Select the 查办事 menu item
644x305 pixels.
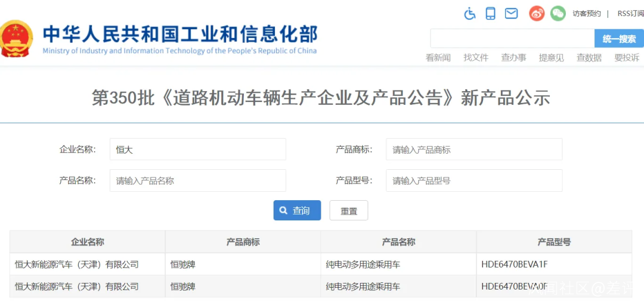point(513,58)
